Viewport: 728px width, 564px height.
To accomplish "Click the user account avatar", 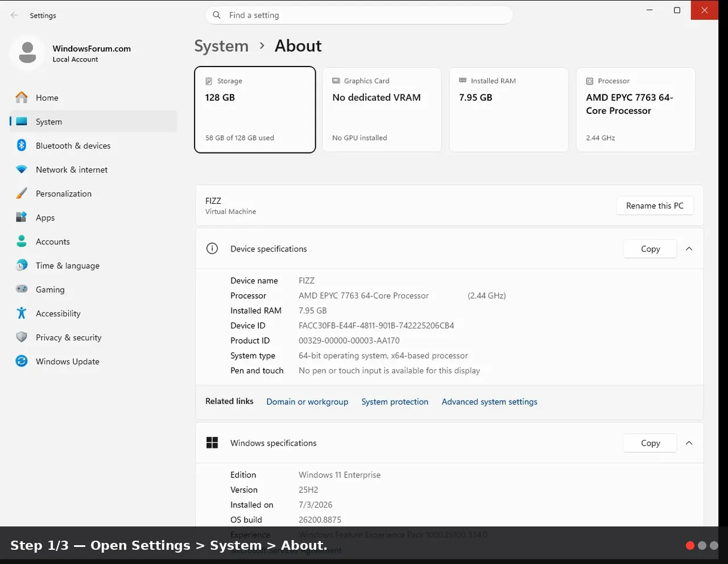I will [x=27, y=53].
